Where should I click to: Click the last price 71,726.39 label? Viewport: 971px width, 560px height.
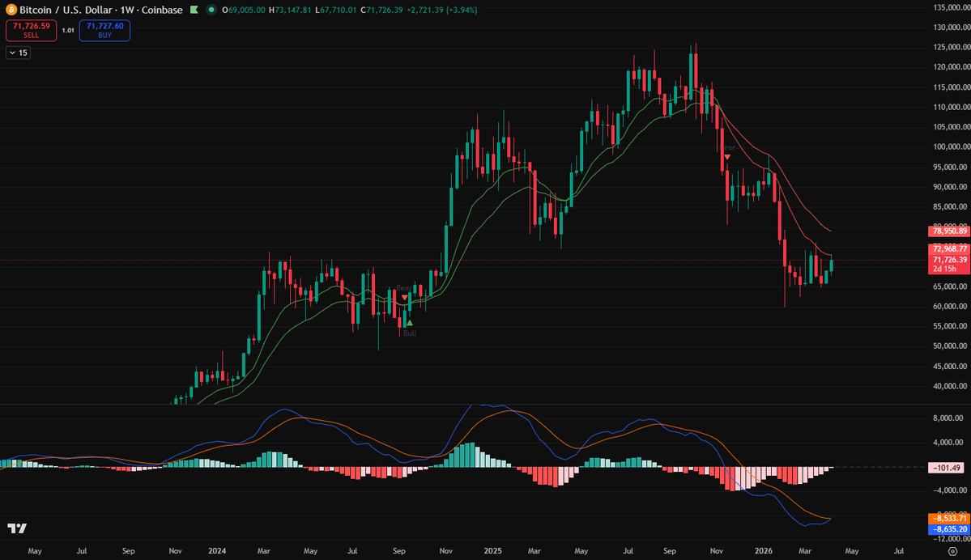[949, 259]
